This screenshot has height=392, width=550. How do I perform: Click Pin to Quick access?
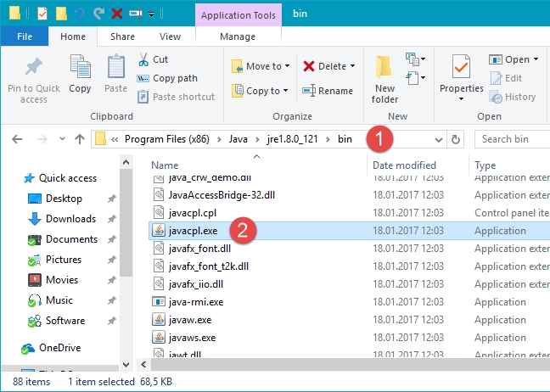point(34,79)
